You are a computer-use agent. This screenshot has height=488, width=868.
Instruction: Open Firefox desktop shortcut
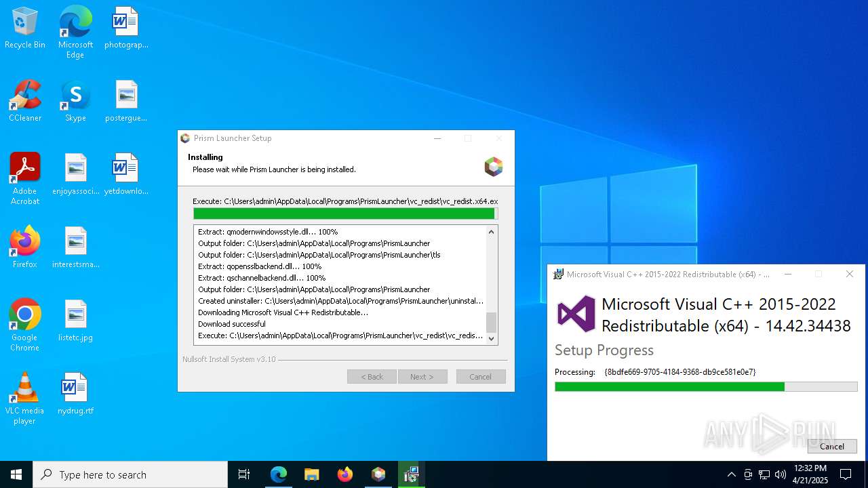(25, 247)
